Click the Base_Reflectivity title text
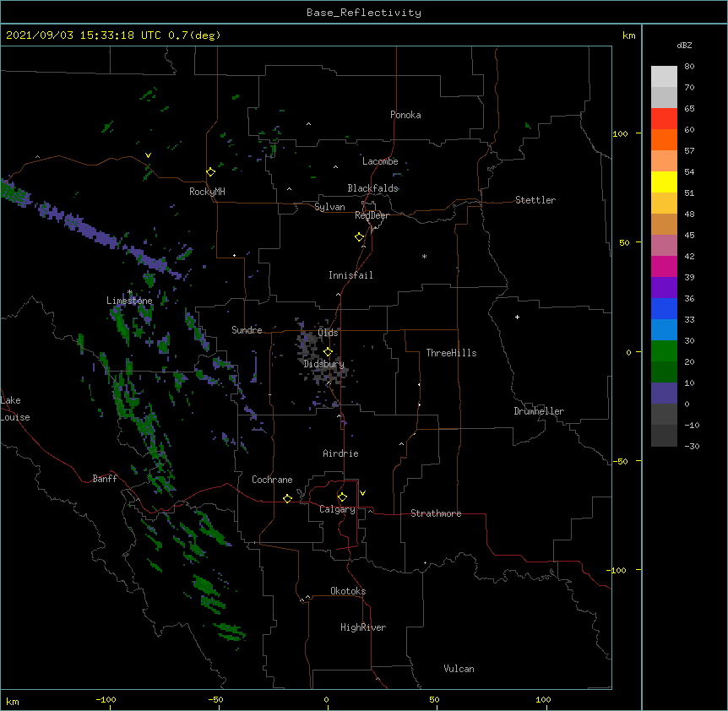The width and height of the screenshot is (728, 711). click(364, 13)
